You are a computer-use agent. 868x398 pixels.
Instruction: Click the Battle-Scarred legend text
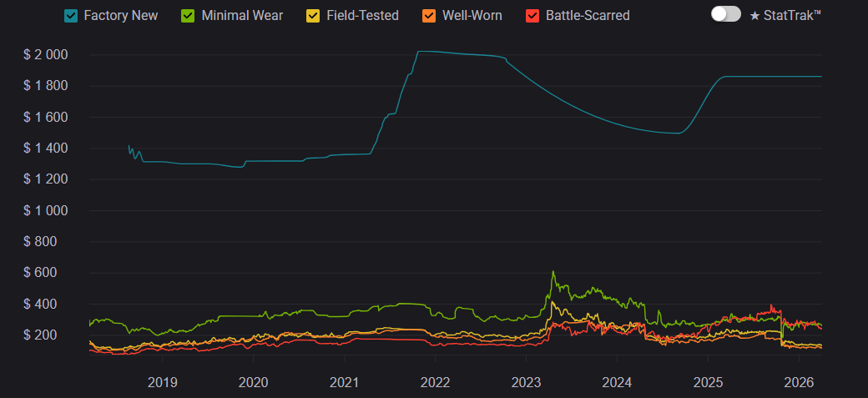tap(588, 16)
